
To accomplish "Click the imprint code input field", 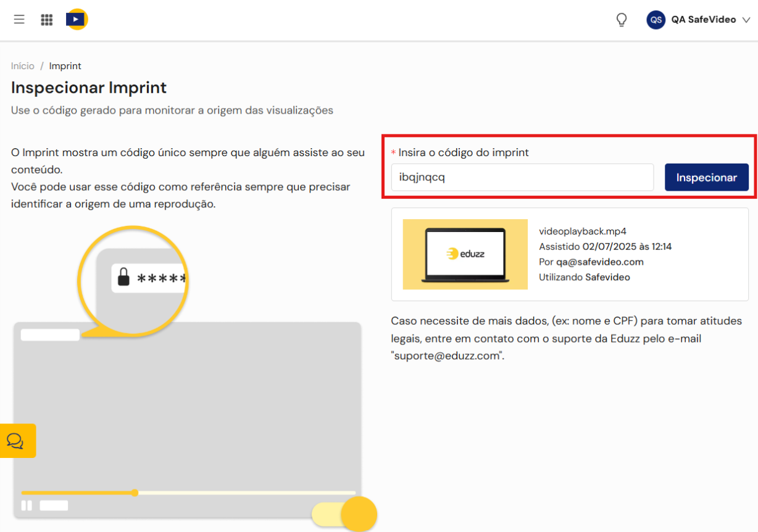I will coord(522,178).
